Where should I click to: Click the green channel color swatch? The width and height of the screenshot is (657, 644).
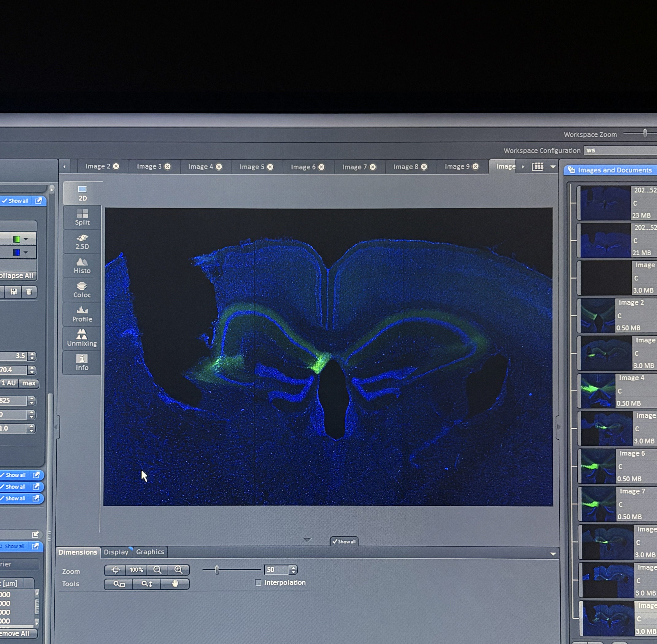16,240
